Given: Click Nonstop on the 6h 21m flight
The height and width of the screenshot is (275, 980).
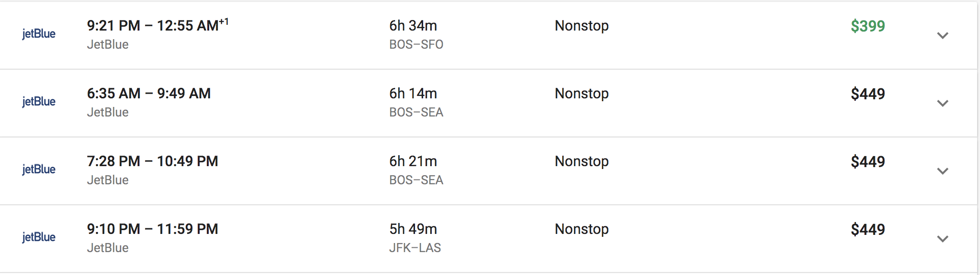Looking at the screenshot, I should (582, 161).
